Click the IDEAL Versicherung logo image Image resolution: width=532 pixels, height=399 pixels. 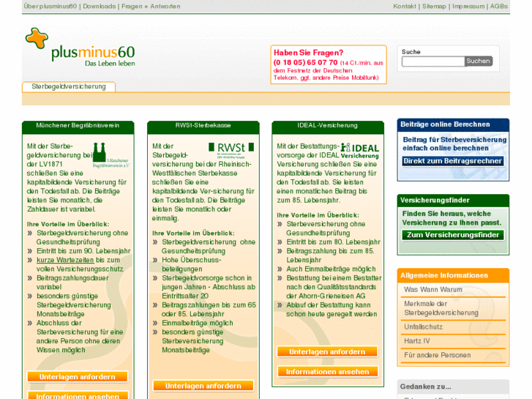pyautogui.click(x=359, y=151)
